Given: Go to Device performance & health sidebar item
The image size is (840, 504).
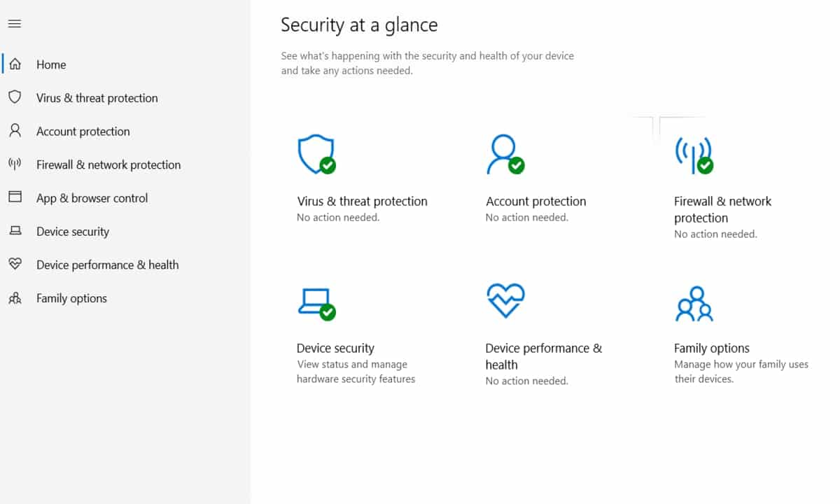Looking at the screenshot, I should coord(107,265).
